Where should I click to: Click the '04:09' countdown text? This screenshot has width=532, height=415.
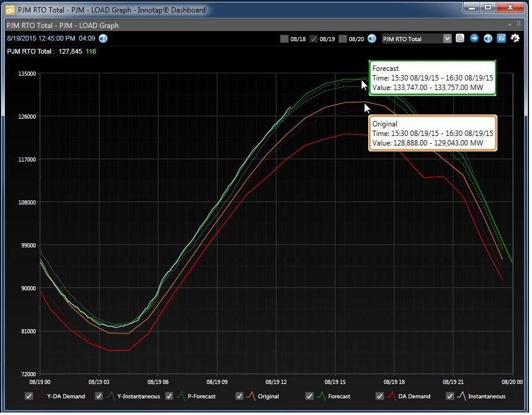pos(87,38)
